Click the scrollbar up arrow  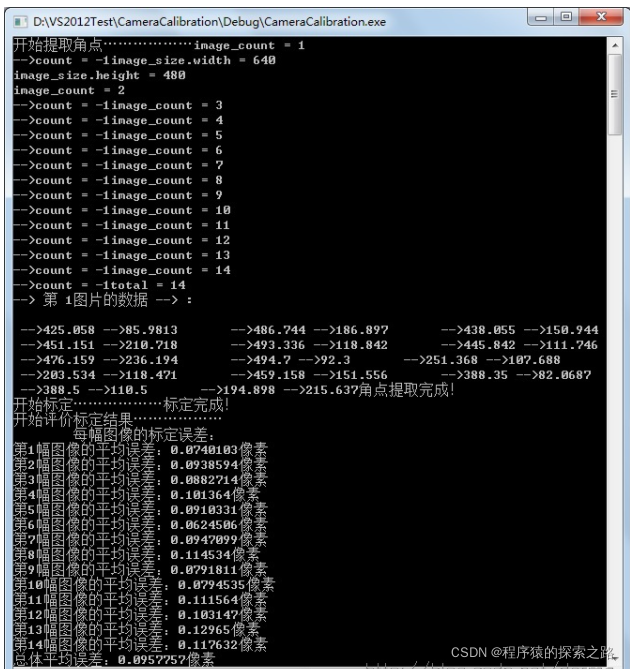click(x=615, y=45)
